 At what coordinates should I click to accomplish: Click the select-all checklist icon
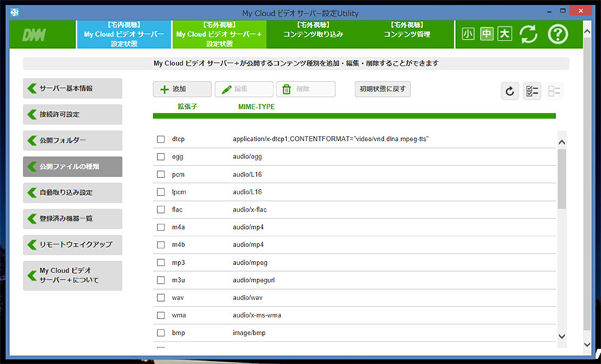click(x=532, y=91)
